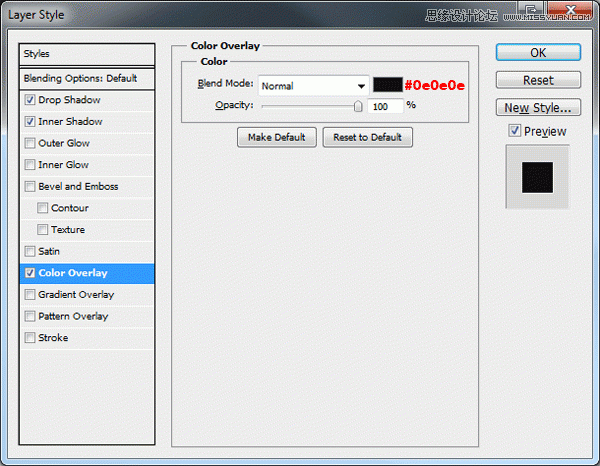600x466 pixels.
Task: Disable the Preview checkbox
Action: click(x=514, y=131)
